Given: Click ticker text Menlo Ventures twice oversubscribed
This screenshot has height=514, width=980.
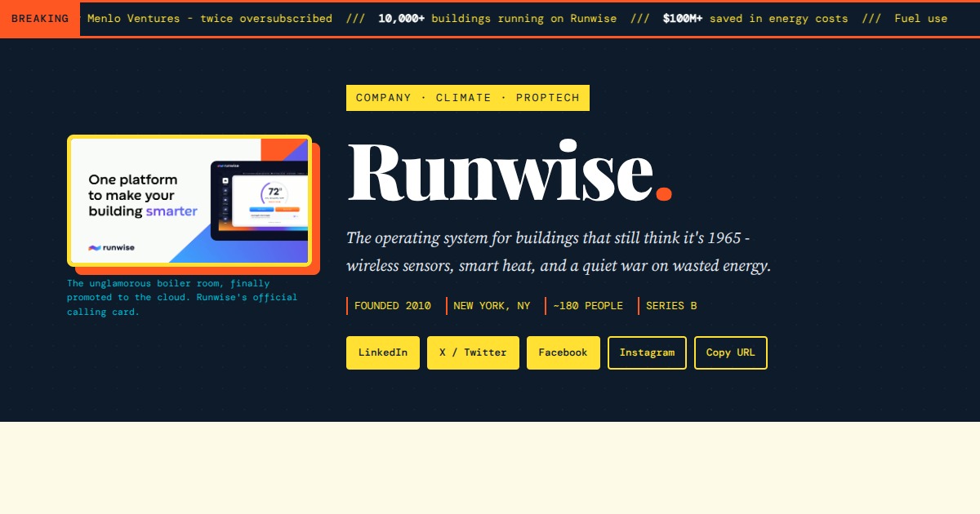Looking at the screenshot, I should [210, 19].
